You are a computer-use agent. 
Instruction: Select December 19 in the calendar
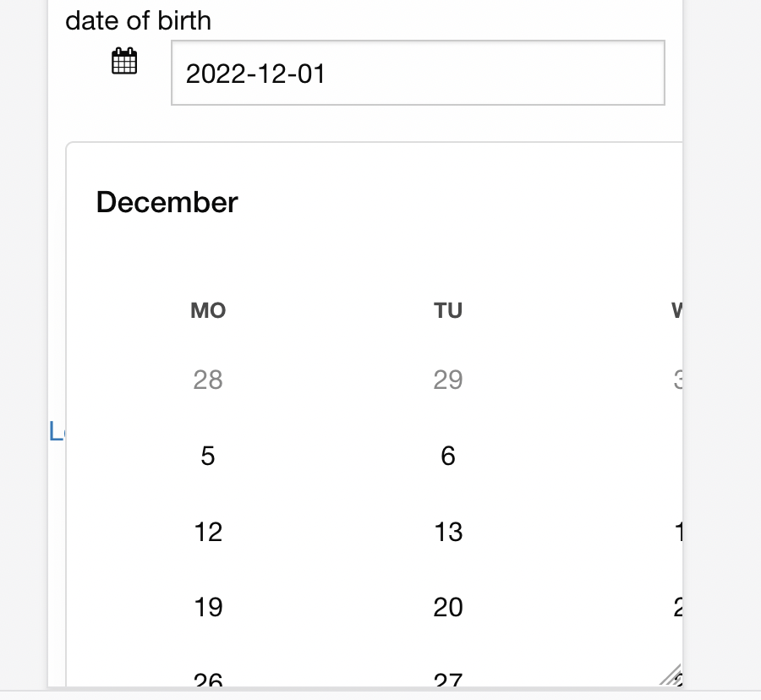pyautogui.click(x=207, y=607)
